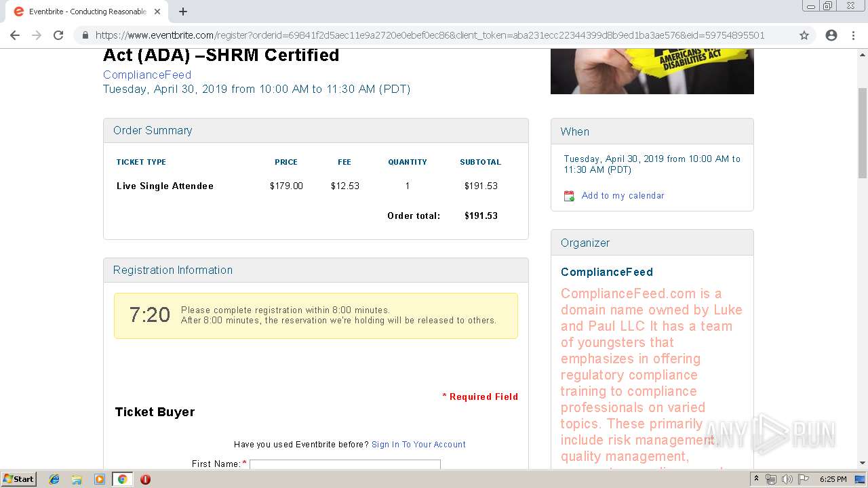Click the Windows Start button
This screenshot has height=488, width=868.
click(x=19, y=479)
